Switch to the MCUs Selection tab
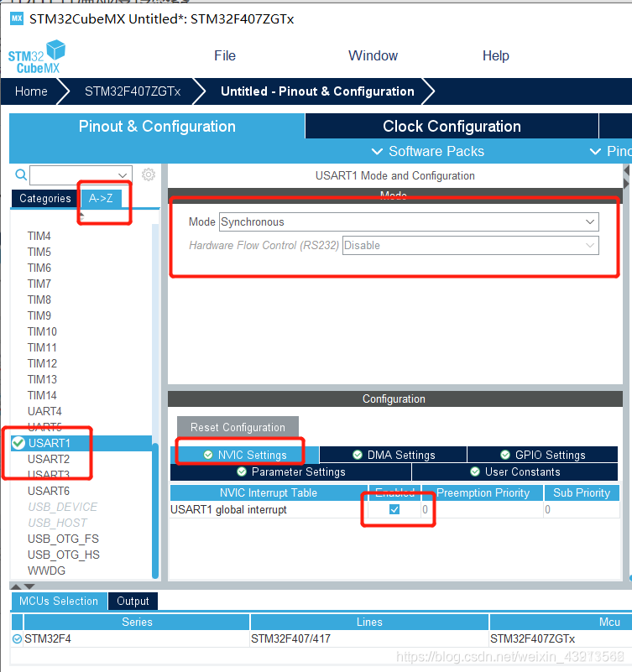Viewport: 632px width, 672px height. click(59, 601)
